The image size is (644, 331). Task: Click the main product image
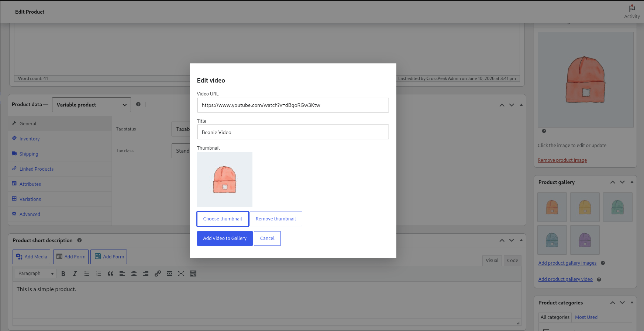pyautogui.click(x=586, y=80)
